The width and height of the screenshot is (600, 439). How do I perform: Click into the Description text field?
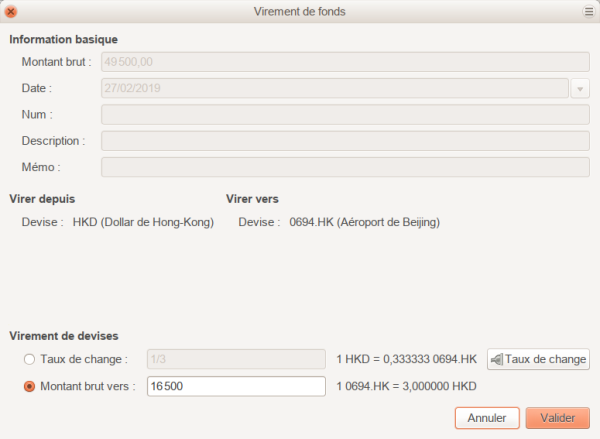pos(343,141)
